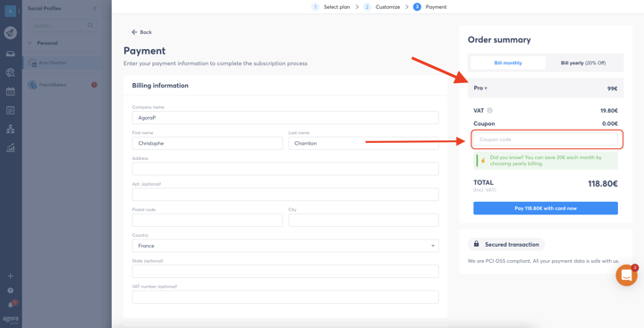644x328 pixels.
Task: Go to Select plan step
Action: tap(332, 7)
